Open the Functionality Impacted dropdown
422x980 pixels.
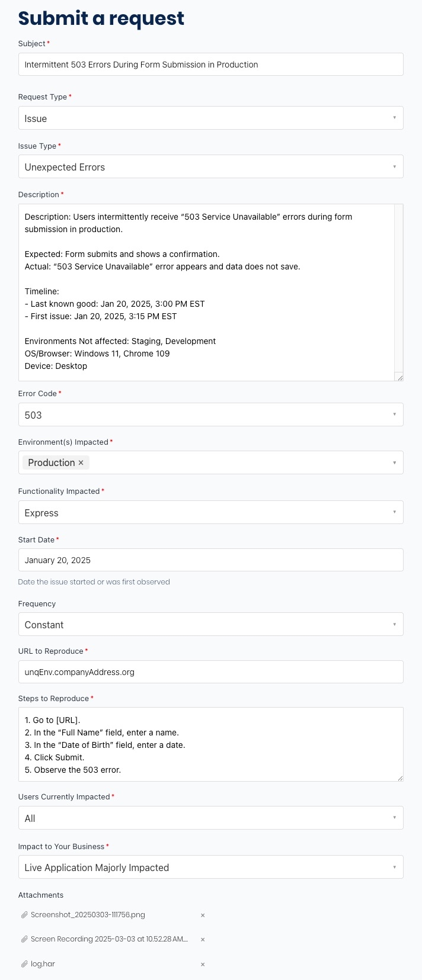tap(211, 512)
